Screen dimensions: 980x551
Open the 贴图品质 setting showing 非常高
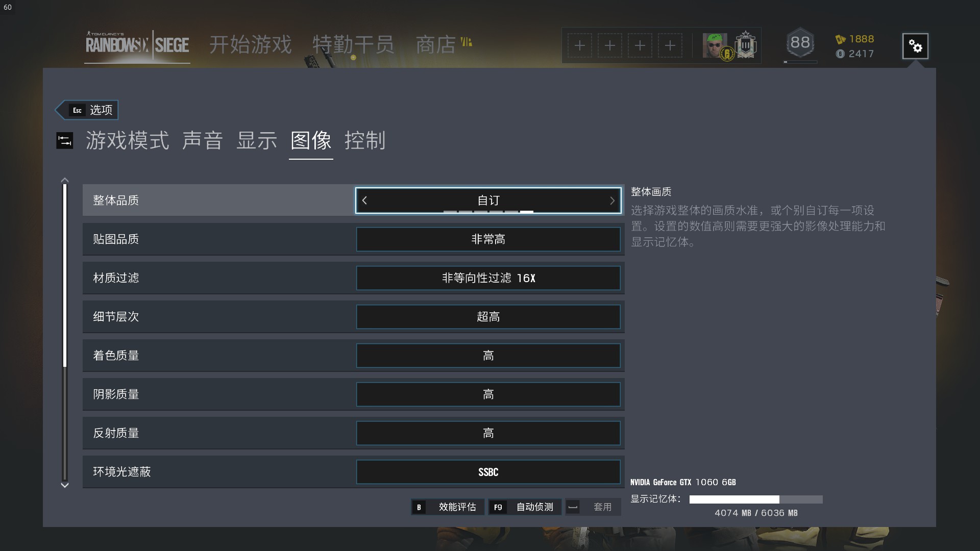[x=488, y=239]
